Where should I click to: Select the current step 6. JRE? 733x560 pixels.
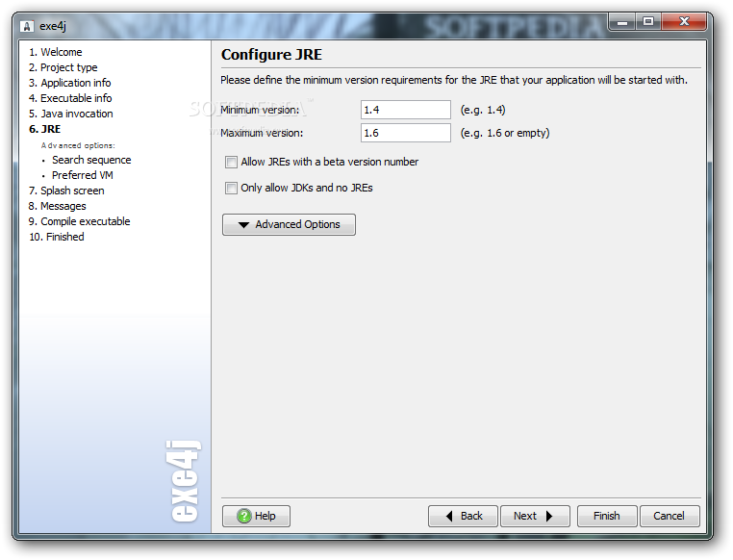click(45, 129)
